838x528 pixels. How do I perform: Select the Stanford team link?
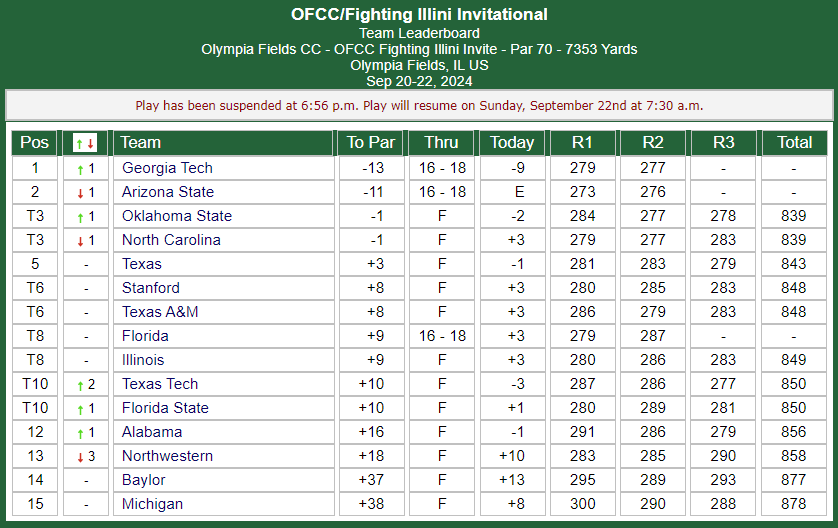tap(151, 288)
